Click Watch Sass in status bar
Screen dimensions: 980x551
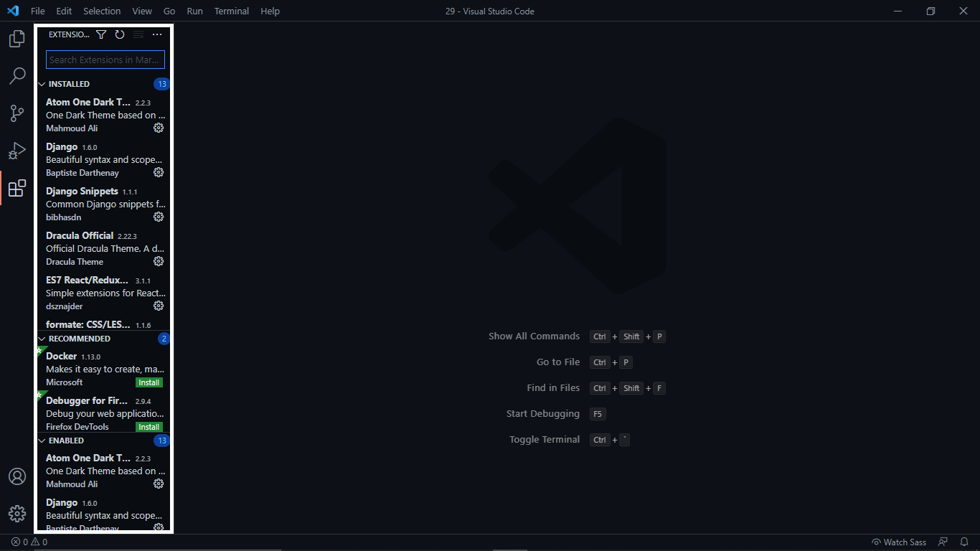coord(899,542)
